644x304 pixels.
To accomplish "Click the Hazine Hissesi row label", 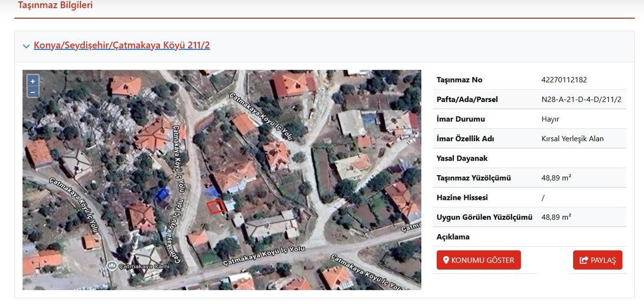I will [x=462, y=198].
